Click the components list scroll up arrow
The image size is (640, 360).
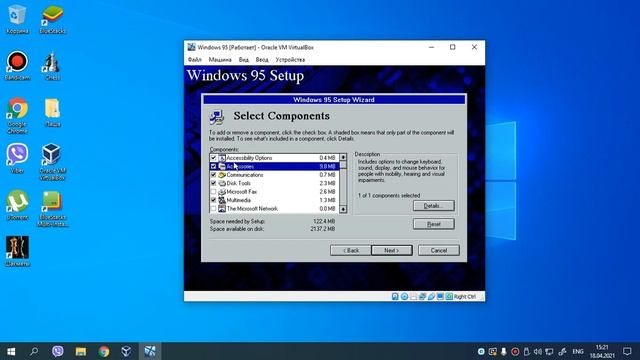click(x=343, y=157)
